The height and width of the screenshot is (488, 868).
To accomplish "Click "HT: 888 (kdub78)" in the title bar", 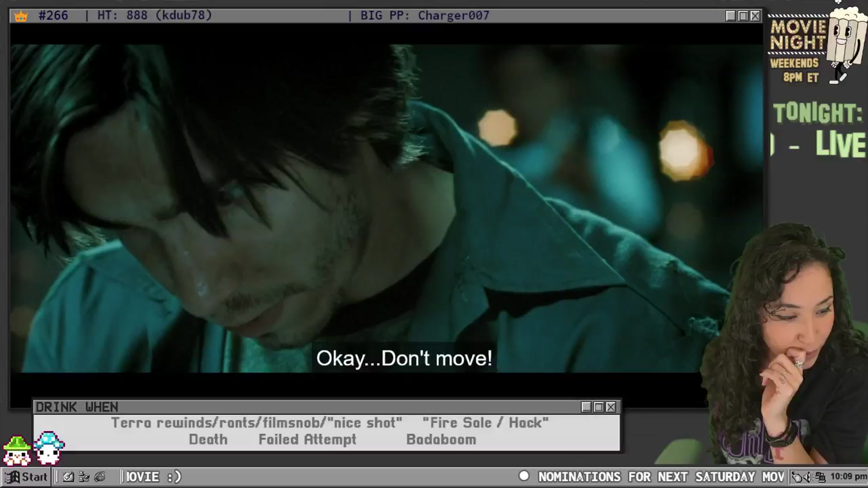I will point(155,16).
